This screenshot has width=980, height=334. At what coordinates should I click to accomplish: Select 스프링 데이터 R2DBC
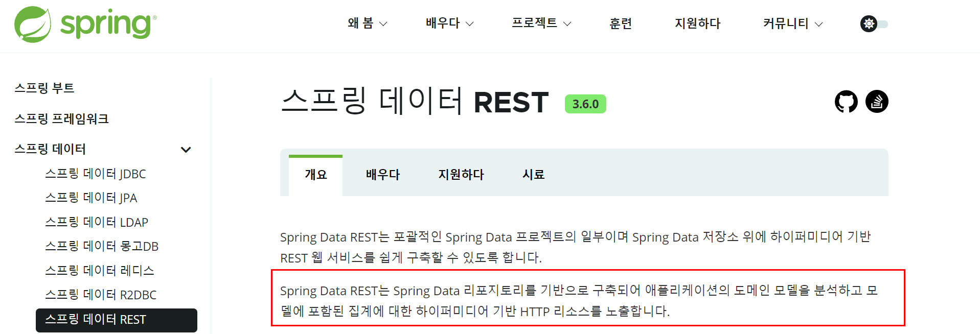[x=101, y=295]
